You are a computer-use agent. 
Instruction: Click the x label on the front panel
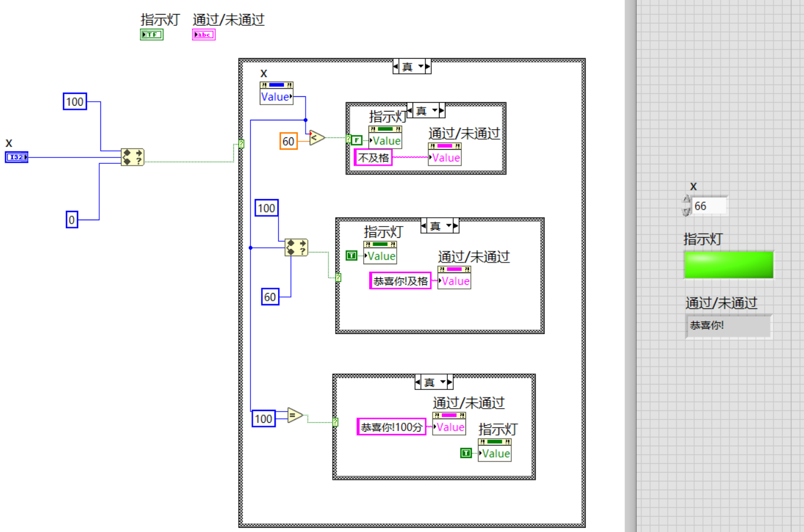[x=694, y=187]
